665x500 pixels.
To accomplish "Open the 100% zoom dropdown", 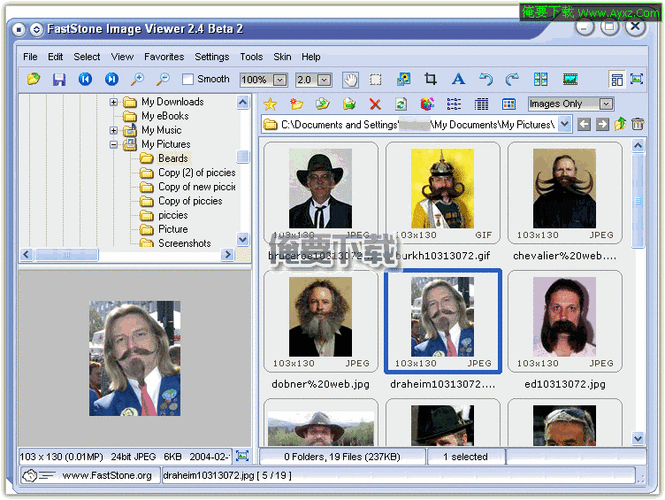I will [x=280, y=80].
